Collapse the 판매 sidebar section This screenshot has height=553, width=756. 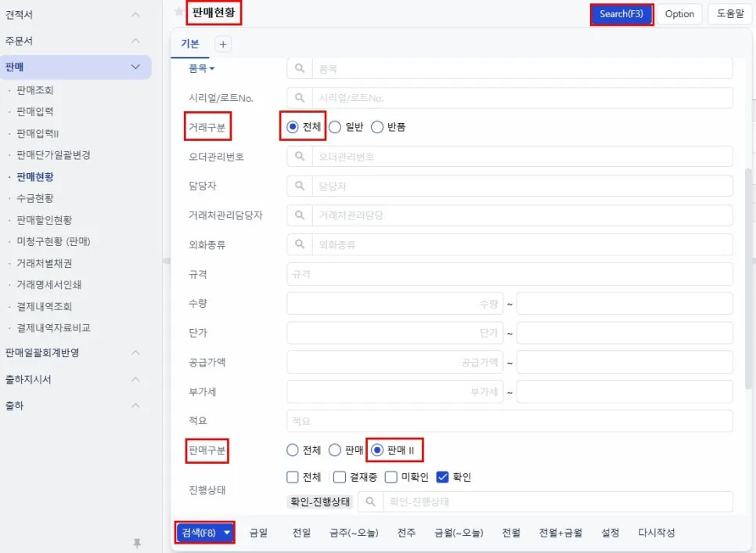point(135,67)
